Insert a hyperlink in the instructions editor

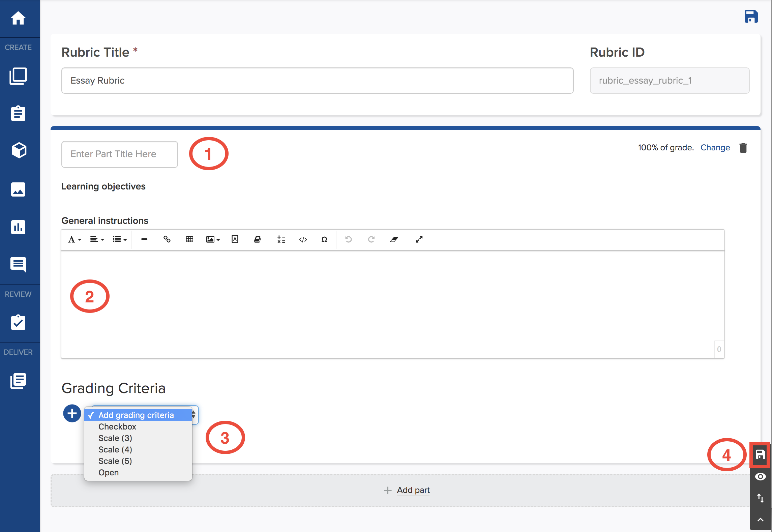167,239
